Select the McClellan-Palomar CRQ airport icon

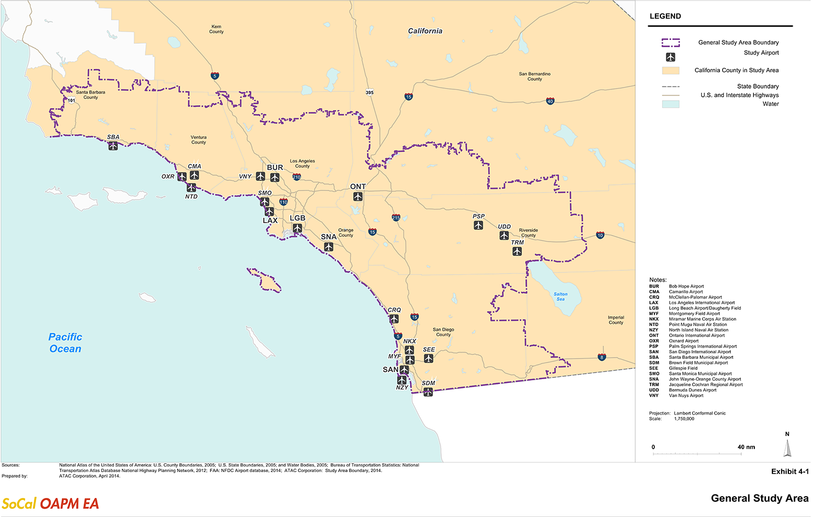[x=393, y=320]
